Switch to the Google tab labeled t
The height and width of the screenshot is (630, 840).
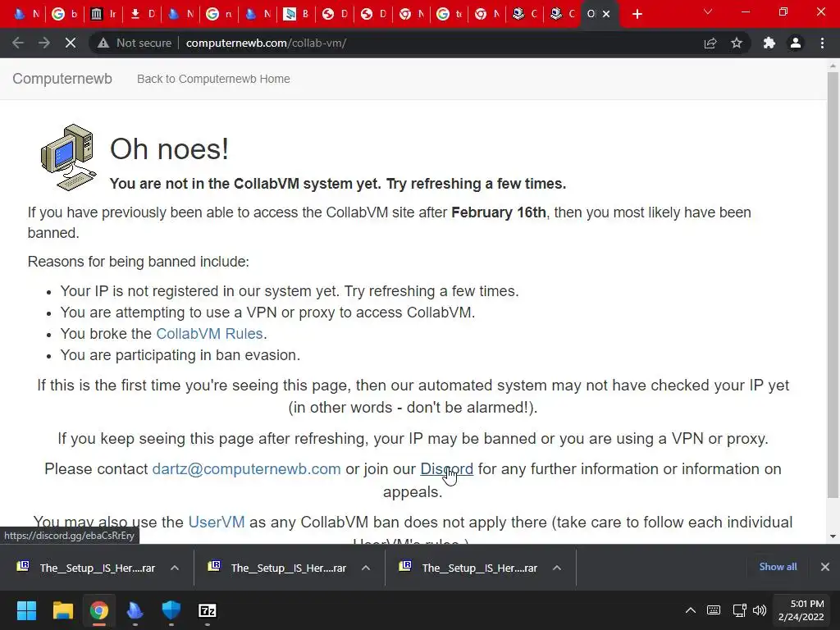[x=450, y=14]
